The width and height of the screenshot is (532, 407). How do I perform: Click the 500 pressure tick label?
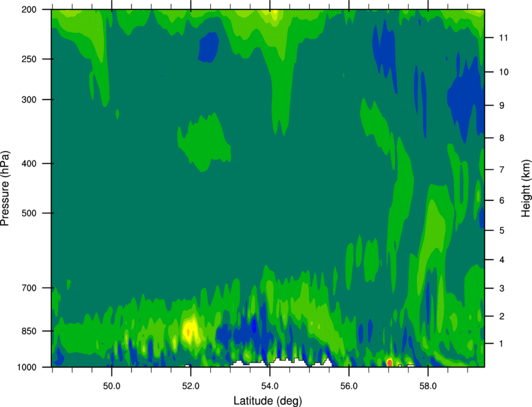click(x=29, y=213)
